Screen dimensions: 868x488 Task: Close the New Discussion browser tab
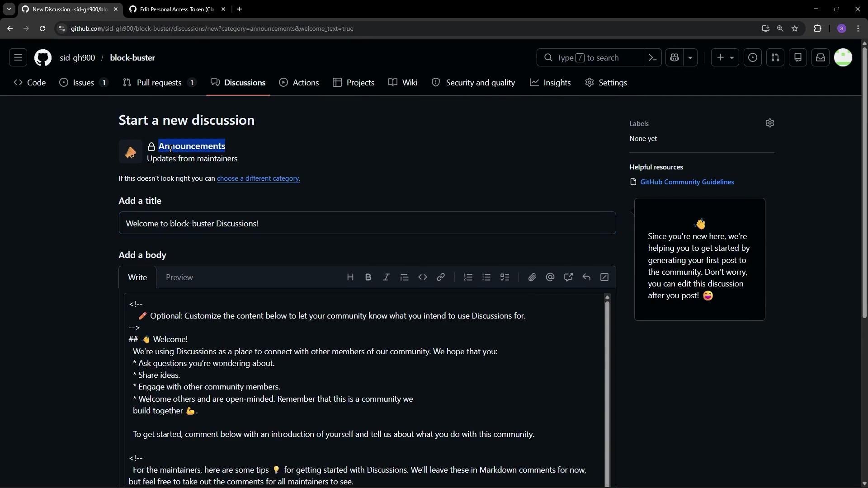[116, 9]
